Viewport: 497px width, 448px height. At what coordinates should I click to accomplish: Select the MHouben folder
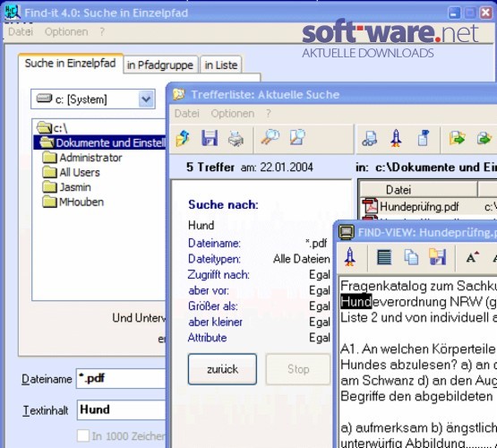click(x=73, y=202)
